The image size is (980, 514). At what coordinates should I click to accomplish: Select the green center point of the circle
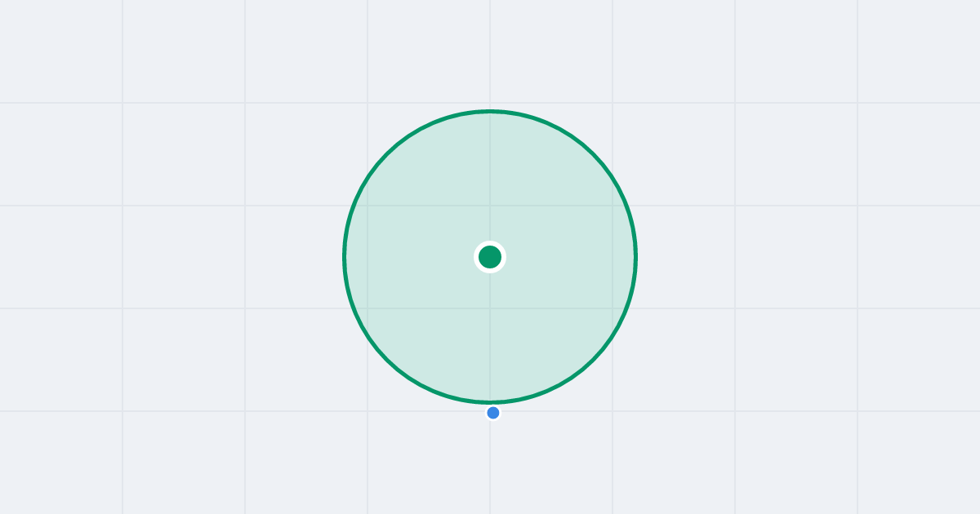[x=490, y=257]
